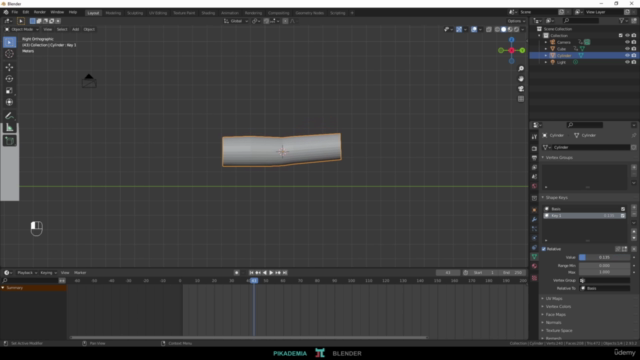Open the Render menu
640x360 pixels.
click(x=40, y=12)
